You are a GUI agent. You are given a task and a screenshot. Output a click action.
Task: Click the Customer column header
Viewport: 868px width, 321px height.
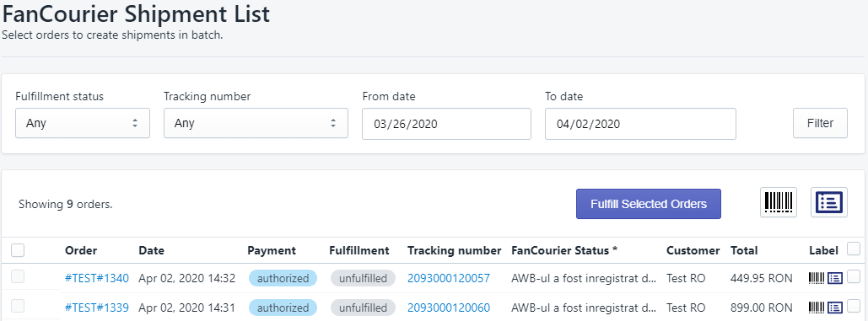pyautogui.click(x=693, y=250)
